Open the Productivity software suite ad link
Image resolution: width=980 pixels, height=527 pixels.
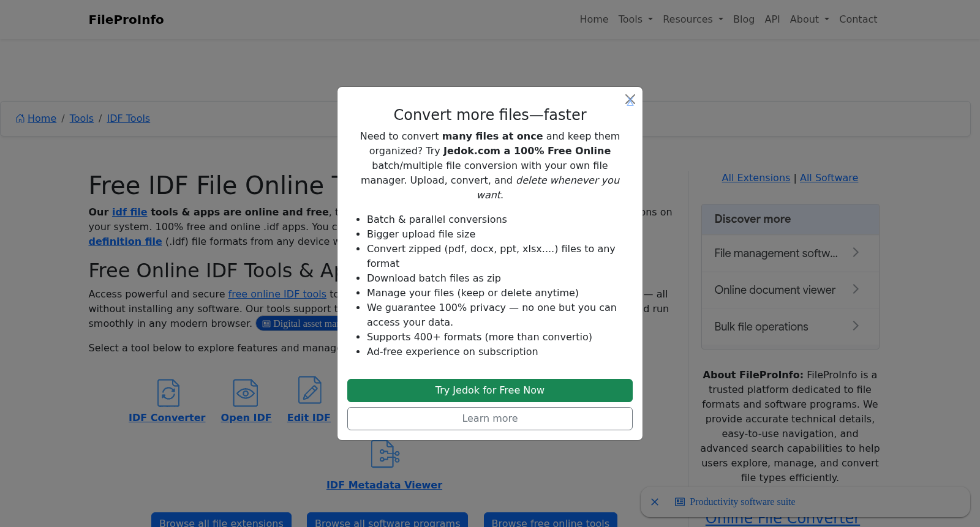742,502
